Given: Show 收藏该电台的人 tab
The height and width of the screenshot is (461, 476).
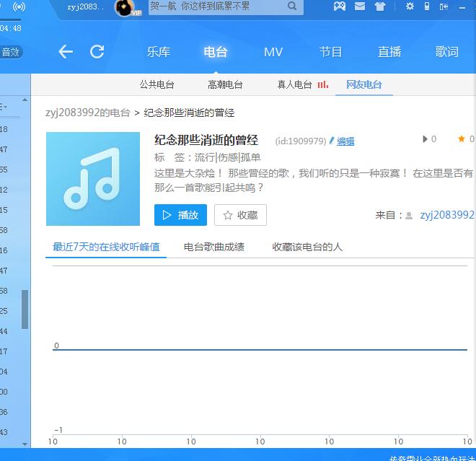Looking at the screenshot, I should click(307, 247).
